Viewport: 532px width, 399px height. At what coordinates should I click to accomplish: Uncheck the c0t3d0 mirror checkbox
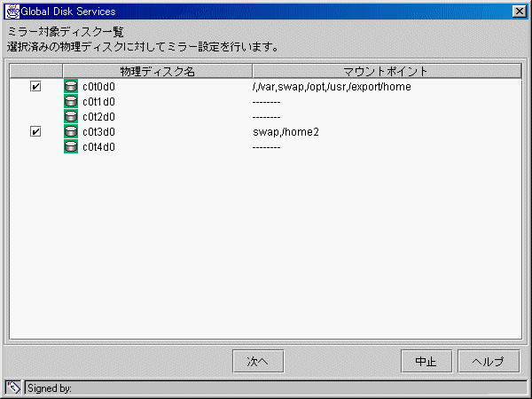coord(35,131)
